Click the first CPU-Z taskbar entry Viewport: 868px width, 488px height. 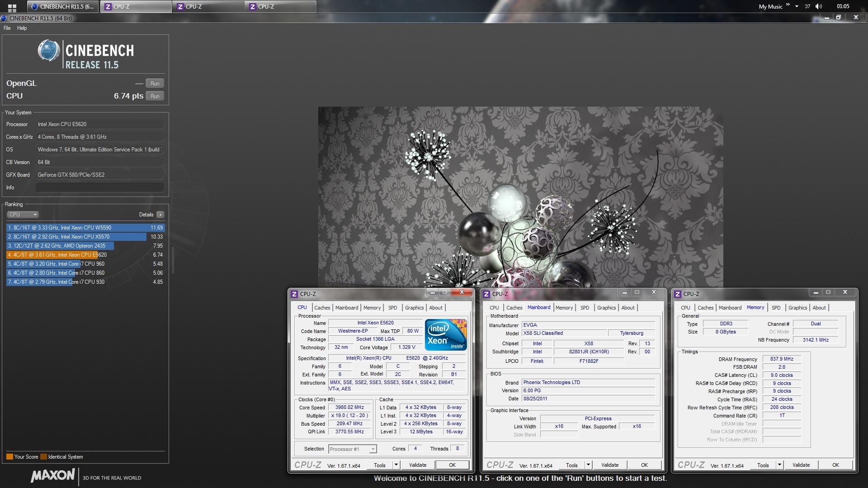136,6
